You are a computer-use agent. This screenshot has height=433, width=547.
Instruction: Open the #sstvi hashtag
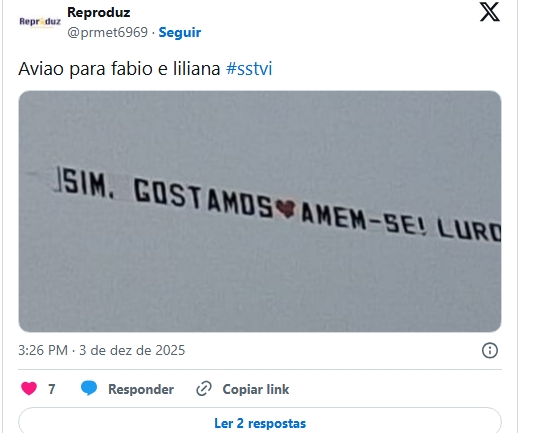(249, 68)
